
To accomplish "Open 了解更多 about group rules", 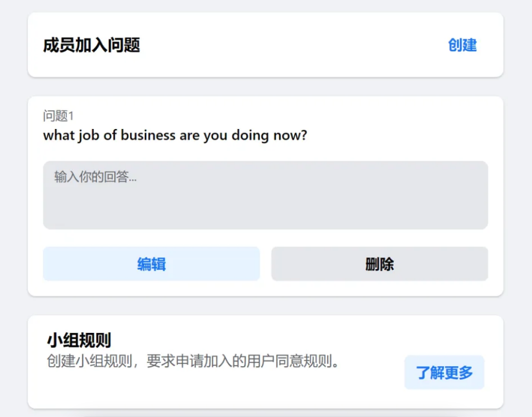I will tap(444, 373).
